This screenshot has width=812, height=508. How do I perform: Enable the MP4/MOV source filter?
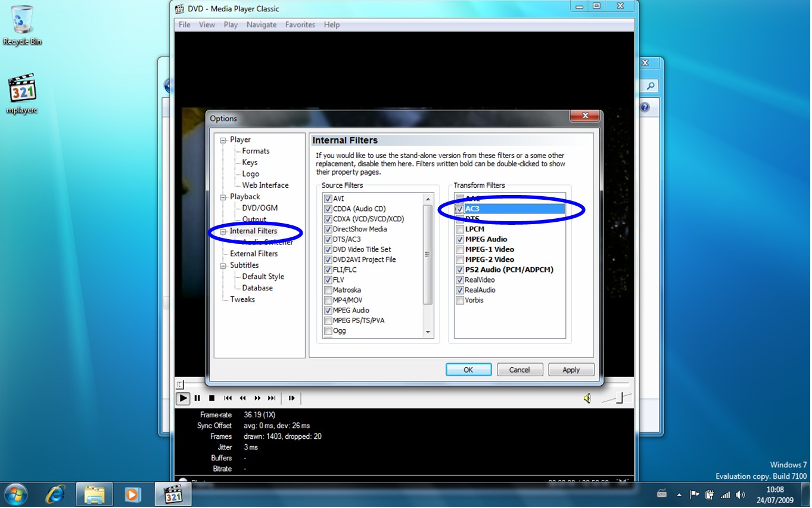click(328, 300)
